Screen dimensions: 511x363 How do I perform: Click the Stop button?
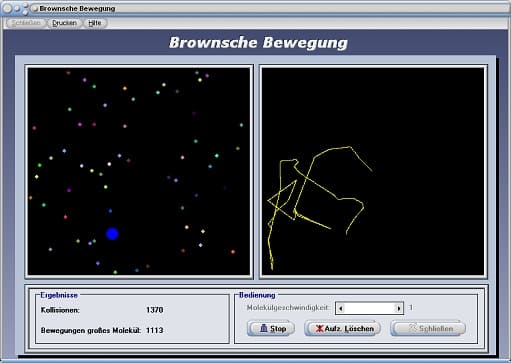271,328
